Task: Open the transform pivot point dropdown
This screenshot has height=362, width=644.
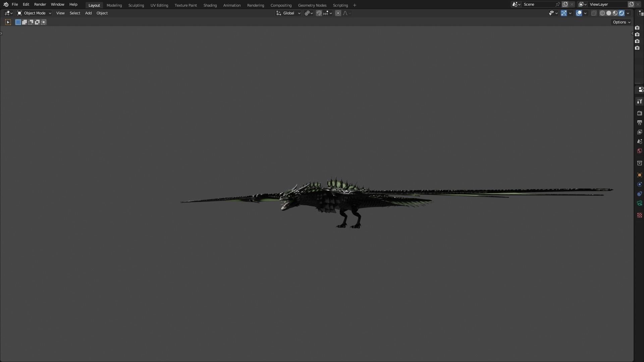Action: click(309, 13)
